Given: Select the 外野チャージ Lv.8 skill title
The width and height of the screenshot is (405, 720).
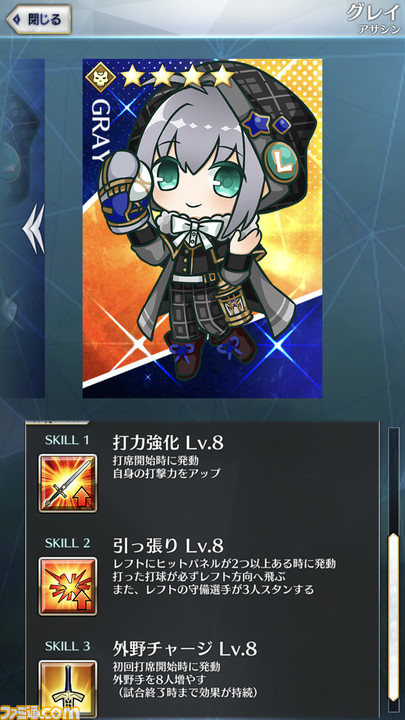Looking at the screenshot, I should coord(185,649).
